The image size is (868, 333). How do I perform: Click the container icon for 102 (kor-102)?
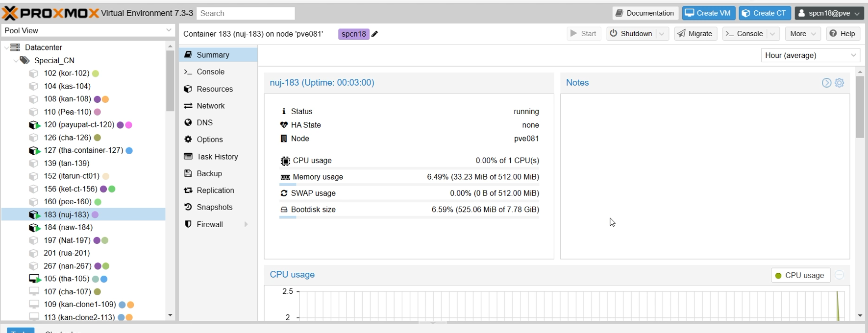(34, 73)
